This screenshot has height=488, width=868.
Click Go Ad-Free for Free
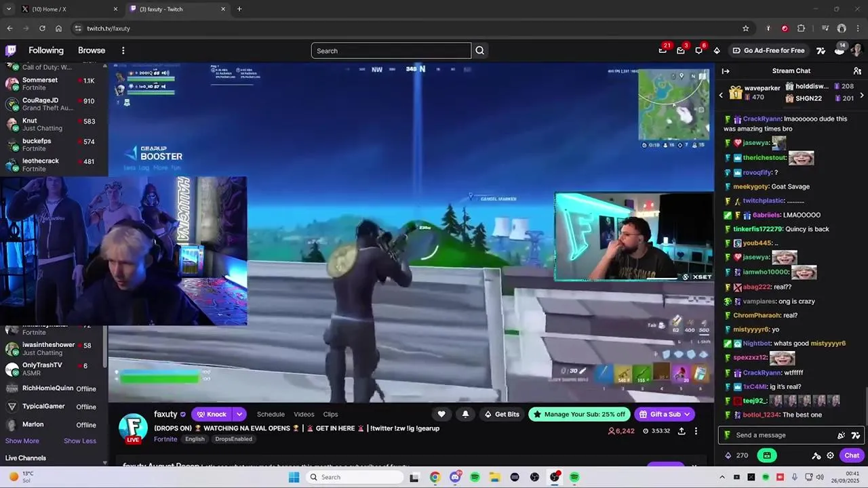tap(768, 50)
